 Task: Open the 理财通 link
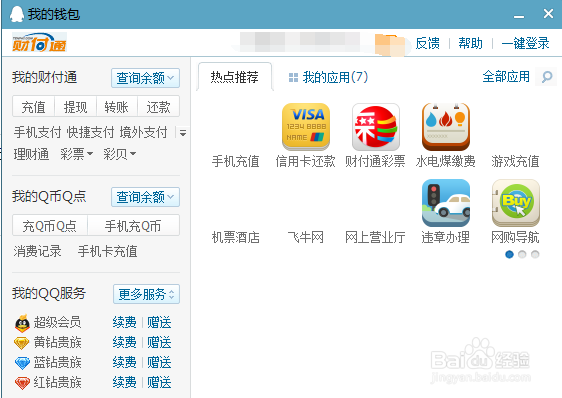click(31, 154)
